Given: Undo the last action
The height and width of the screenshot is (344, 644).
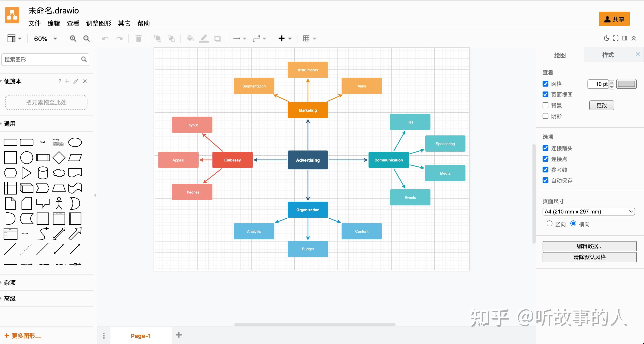Looking at the screenshot, I should pos(105,39).
